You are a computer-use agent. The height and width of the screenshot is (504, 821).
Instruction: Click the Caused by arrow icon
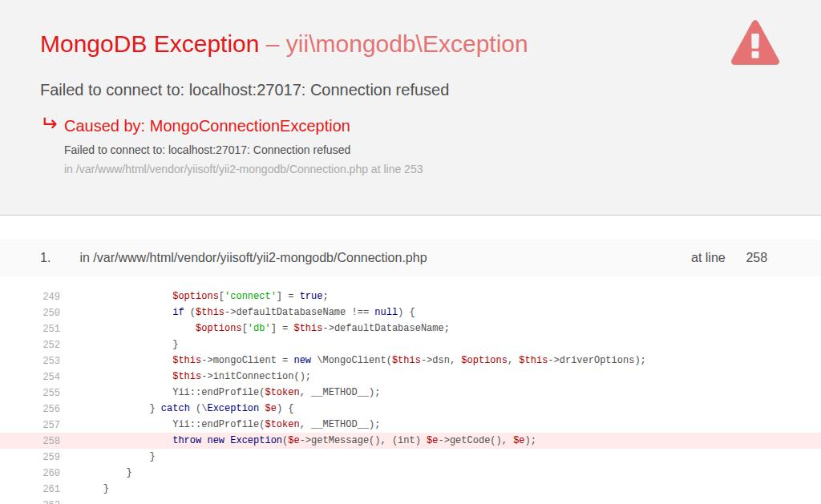pyautogui.click(x=50, y=124)
